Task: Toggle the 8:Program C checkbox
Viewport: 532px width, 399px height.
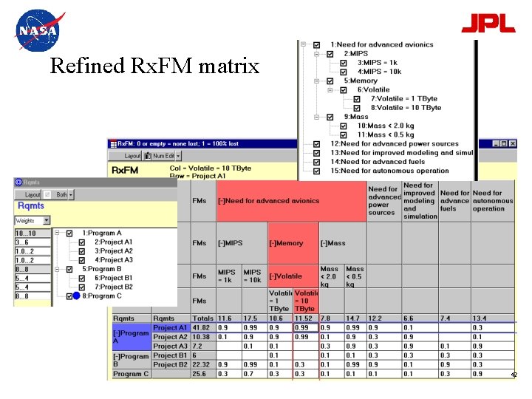Action: (69, 296)
